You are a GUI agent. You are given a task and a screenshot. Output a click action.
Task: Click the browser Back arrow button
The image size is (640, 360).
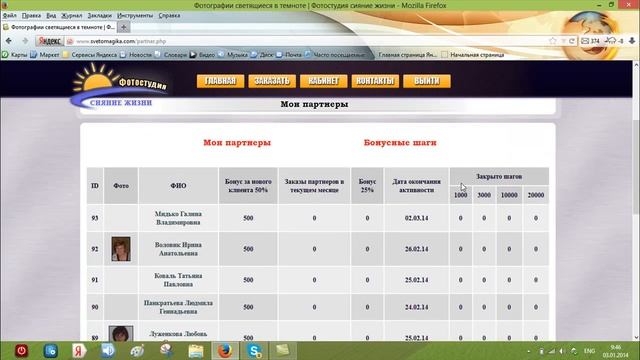point(9,41)
